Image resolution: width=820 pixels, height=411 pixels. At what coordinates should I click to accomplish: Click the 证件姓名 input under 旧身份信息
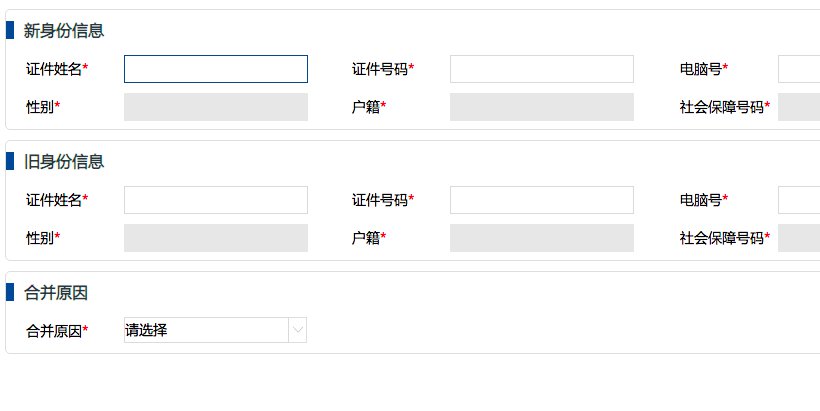coord(215,200)
